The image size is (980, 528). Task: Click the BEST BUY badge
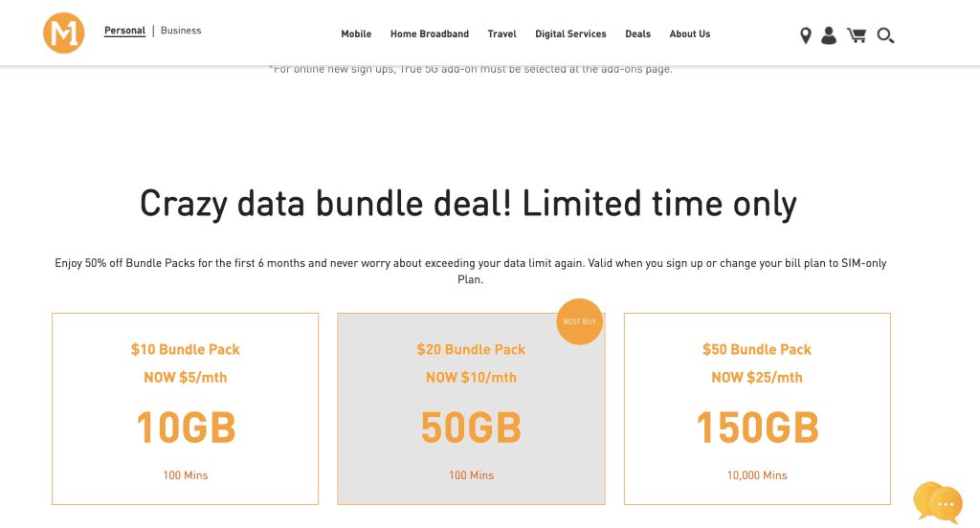tap(579, 321)
